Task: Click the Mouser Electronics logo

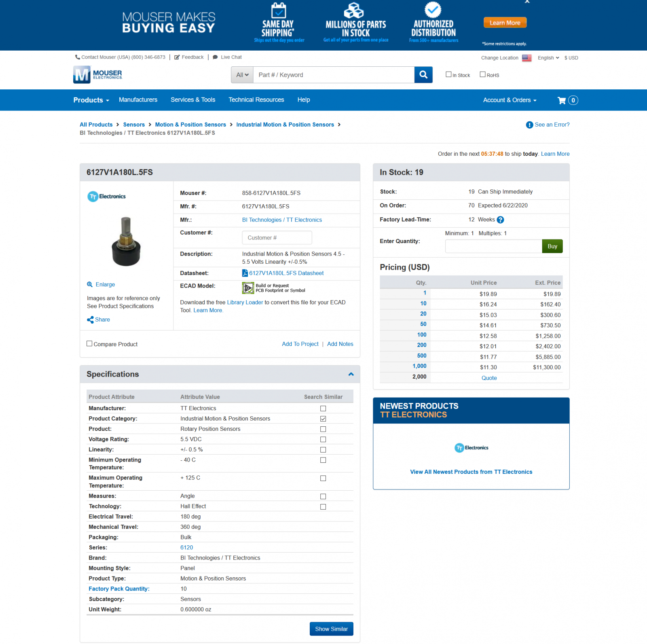Action: coord(97,75)
